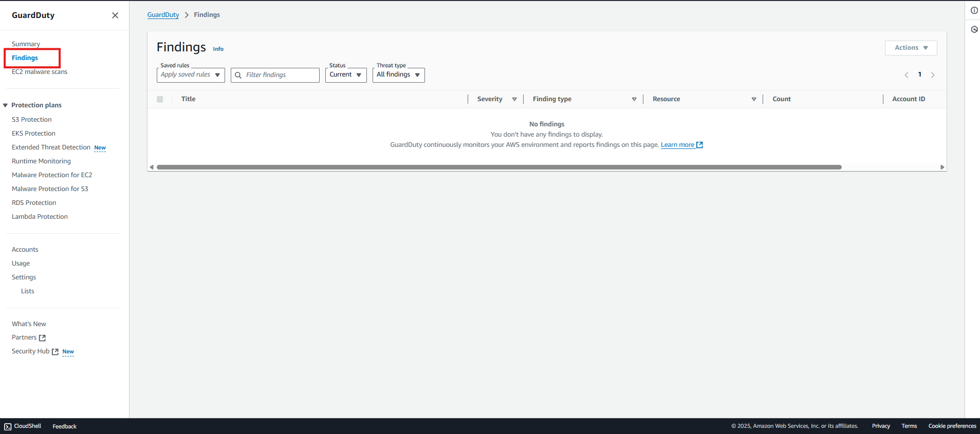980x434 pixels.
Task: Open Accounts in the sidebar
Action: pyautogui.click(x=25, y=250)
